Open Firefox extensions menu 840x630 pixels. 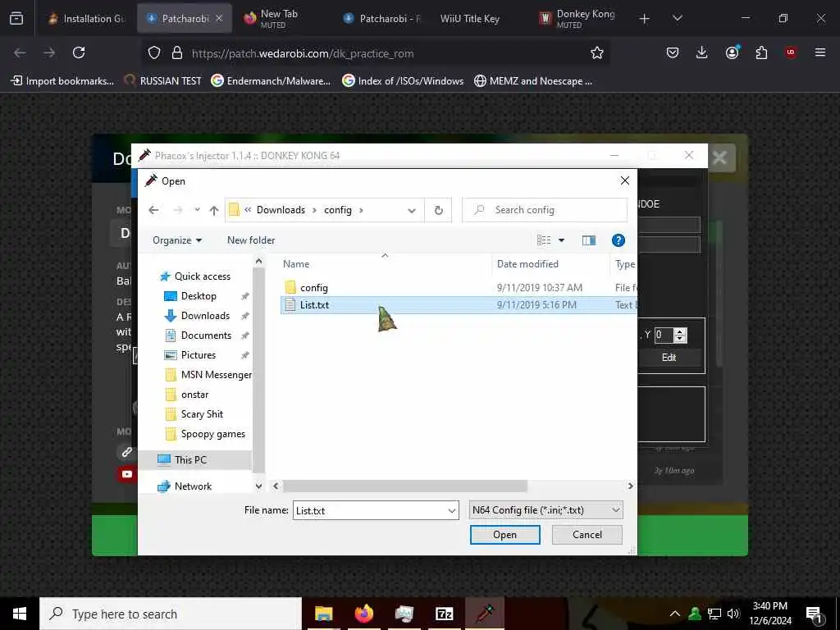click(x=761, y=52)
